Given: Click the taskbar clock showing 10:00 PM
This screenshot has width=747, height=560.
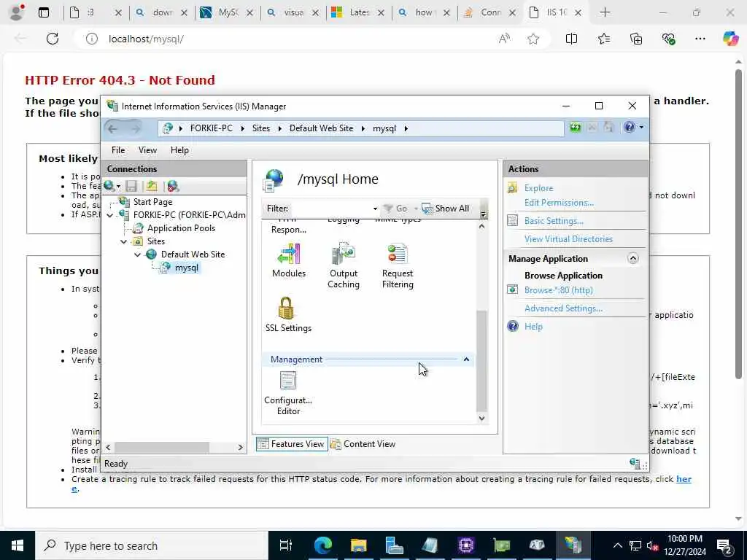Looking at the screenshot, I should pos(684,545).
